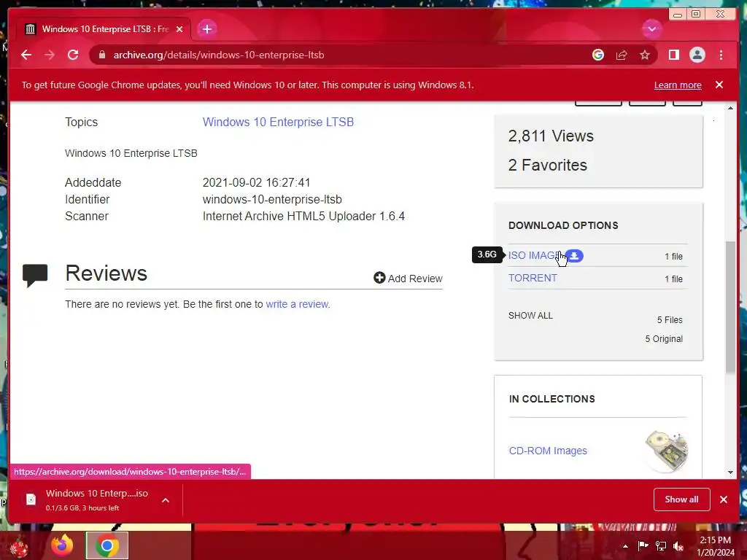Image resolution: width=747 pixels, height=560 pixels.
Task: Click the Addeddate value 2021-09-02 16:27:41
Action: [256, 182]
